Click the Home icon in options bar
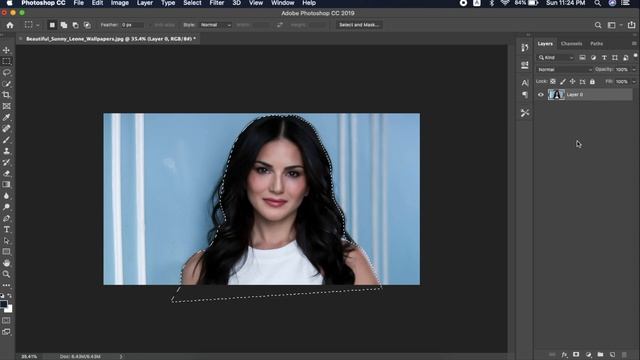This screenshot has height=360, width=640. point(10,25)
